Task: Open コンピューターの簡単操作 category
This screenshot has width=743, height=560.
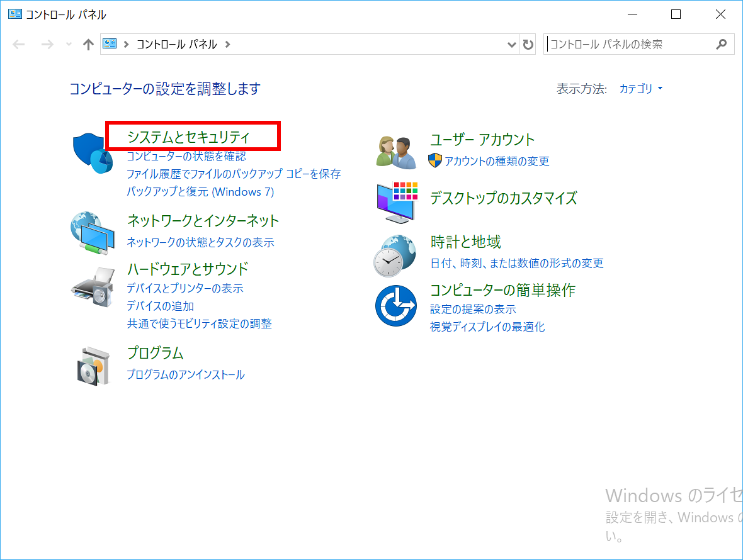Action: (x=502, y=289)
